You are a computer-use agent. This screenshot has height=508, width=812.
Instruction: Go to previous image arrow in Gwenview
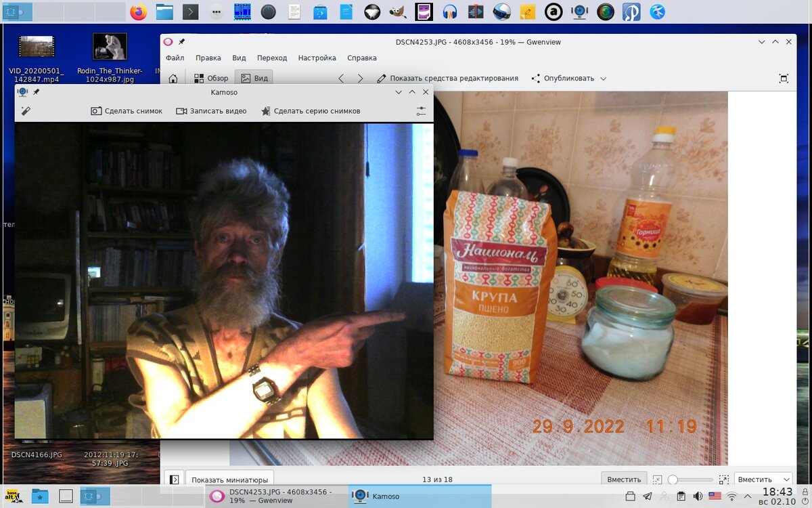click(x=341, y=79)
